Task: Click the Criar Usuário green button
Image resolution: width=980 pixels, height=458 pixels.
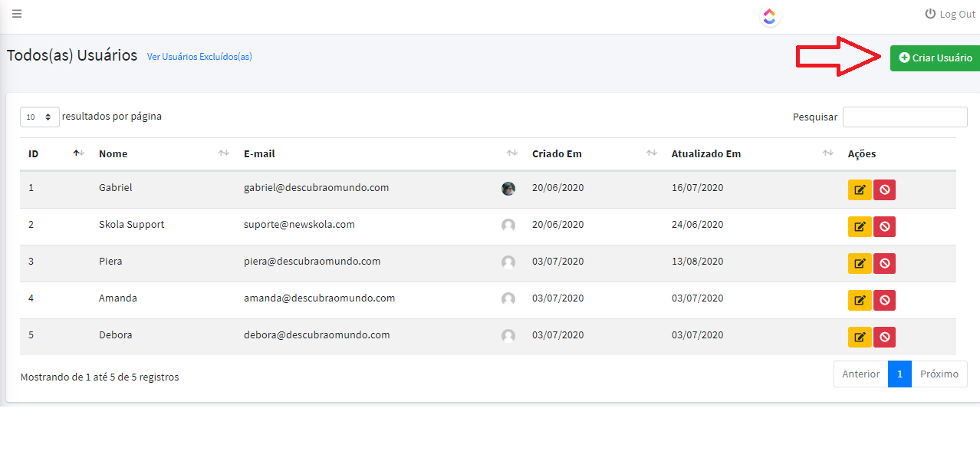Action: pos(935,58)
